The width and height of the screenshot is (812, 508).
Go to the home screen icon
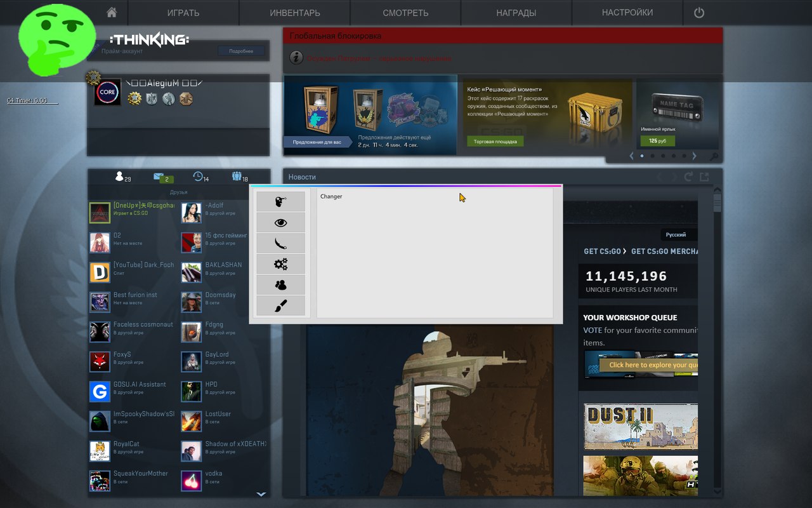point(112,13)
